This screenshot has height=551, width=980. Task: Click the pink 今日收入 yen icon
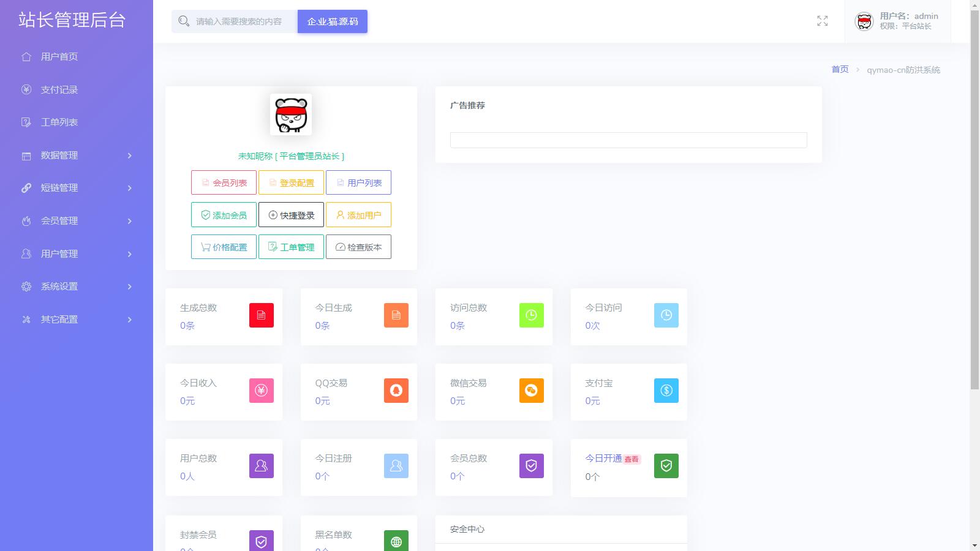point(261,391)
